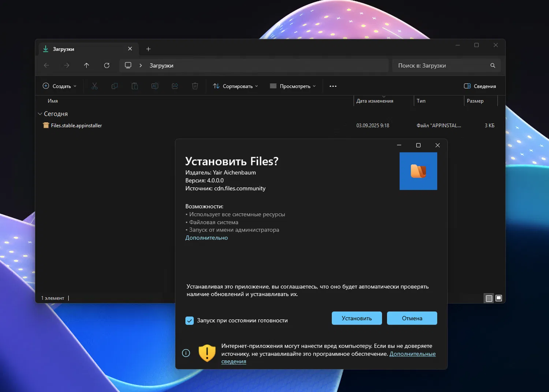
Task: Click the Cut scissors icon
Action: [x=94, y=86]
